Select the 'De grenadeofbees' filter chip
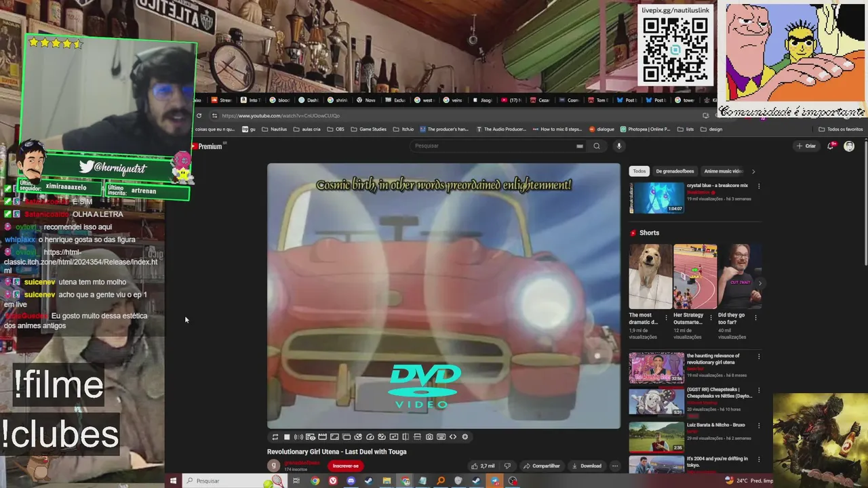The image size is (868, 488). tap(675, 171)
